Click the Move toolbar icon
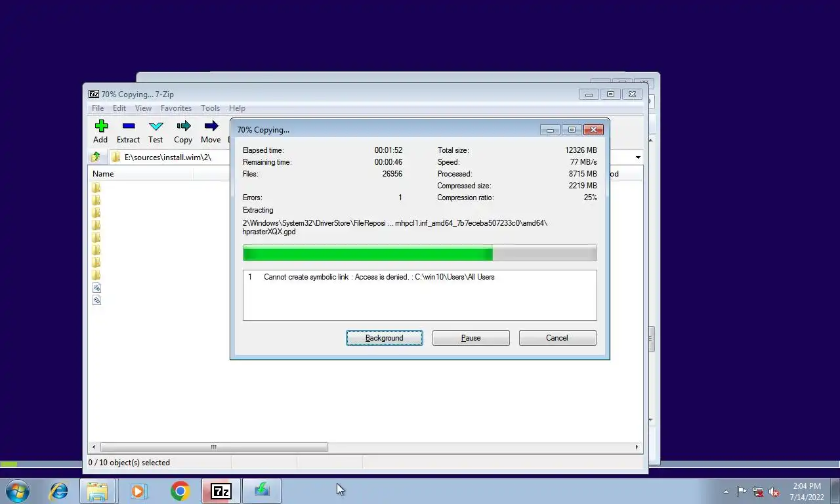840x504 pixels. pos(211,126)
